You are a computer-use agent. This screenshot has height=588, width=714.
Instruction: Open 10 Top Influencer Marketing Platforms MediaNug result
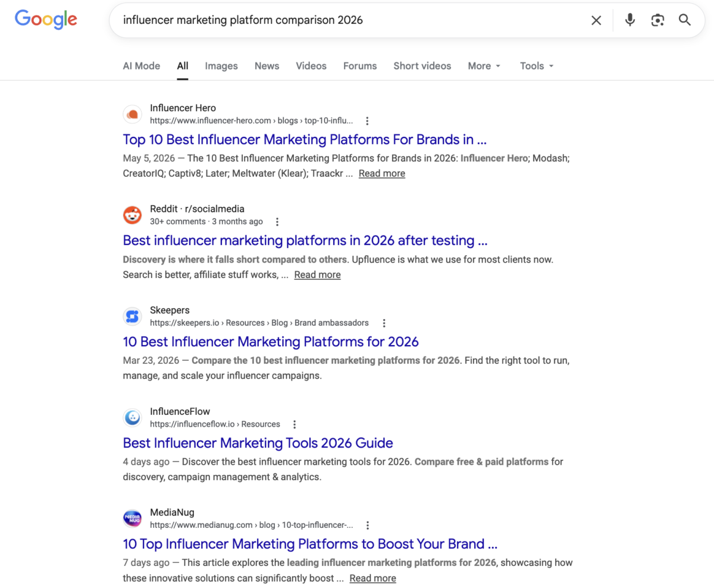[x=310, y=545]
